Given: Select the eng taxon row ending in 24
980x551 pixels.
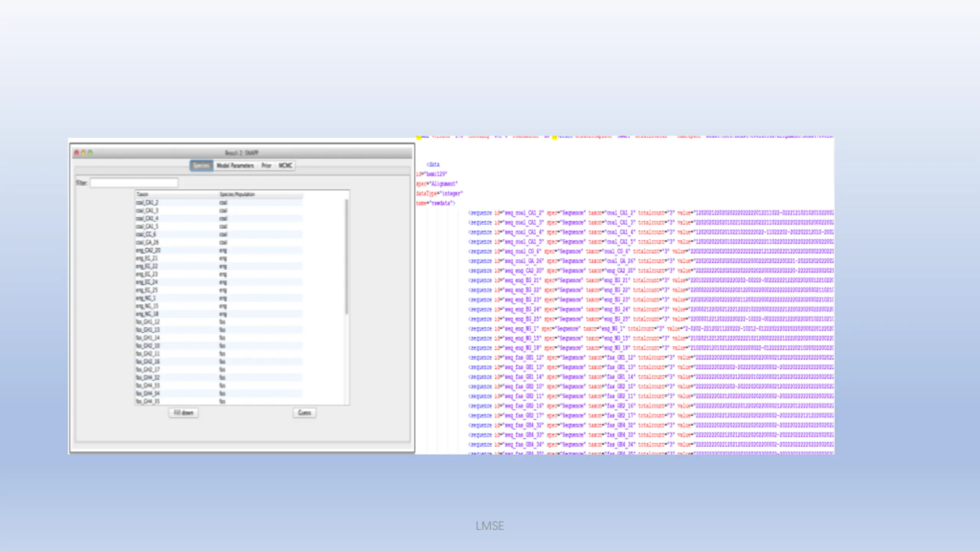Looking at the screenshot, I should click(x=219, y=282).
